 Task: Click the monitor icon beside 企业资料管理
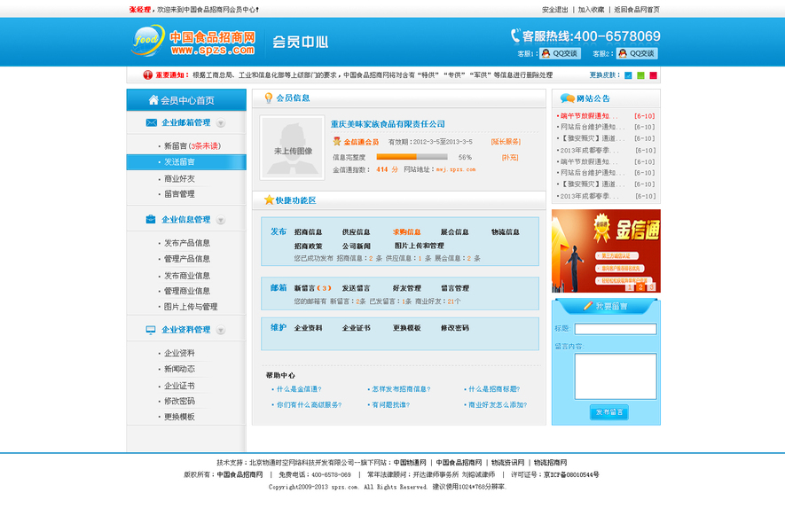tap(151, 330)
